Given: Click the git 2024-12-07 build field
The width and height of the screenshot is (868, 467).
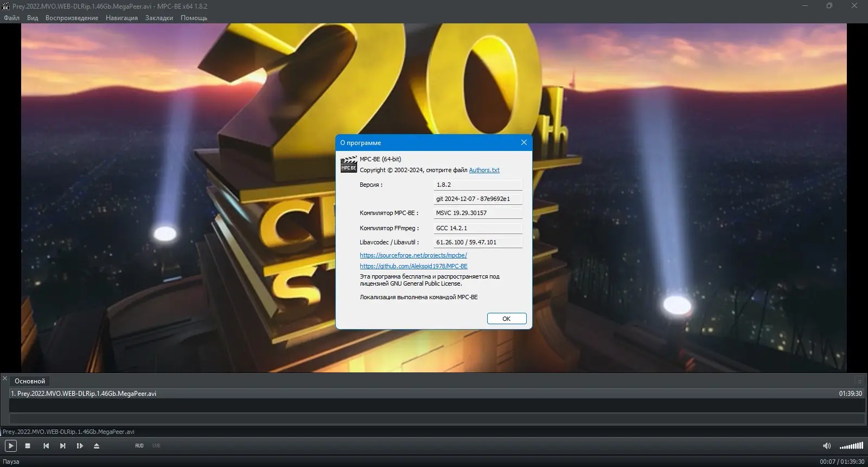Looking at the screenshot, I should click(478, 199).
